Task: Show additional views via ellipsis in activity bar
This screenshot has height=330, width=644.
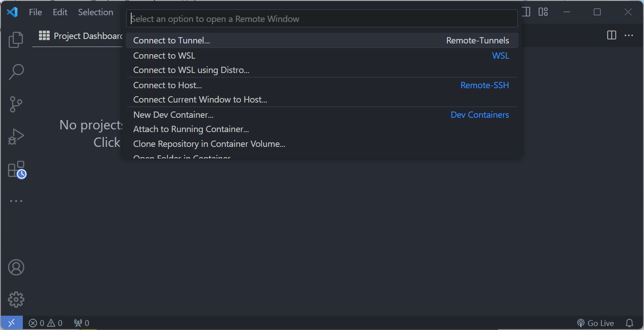Action: pos(16,201)
